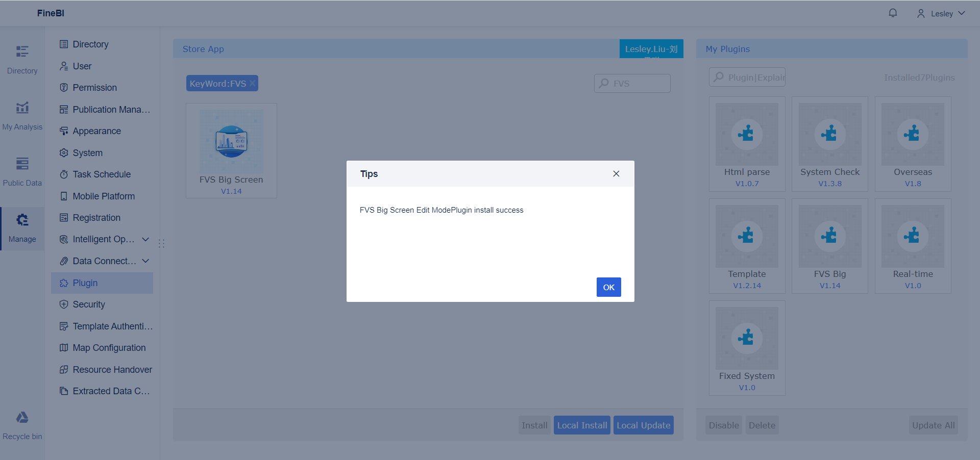Viewport: 980px width, 460px height.
Task: Open the Template Authentication menu item
Action: pyautogui.click(x=102, y=326)
